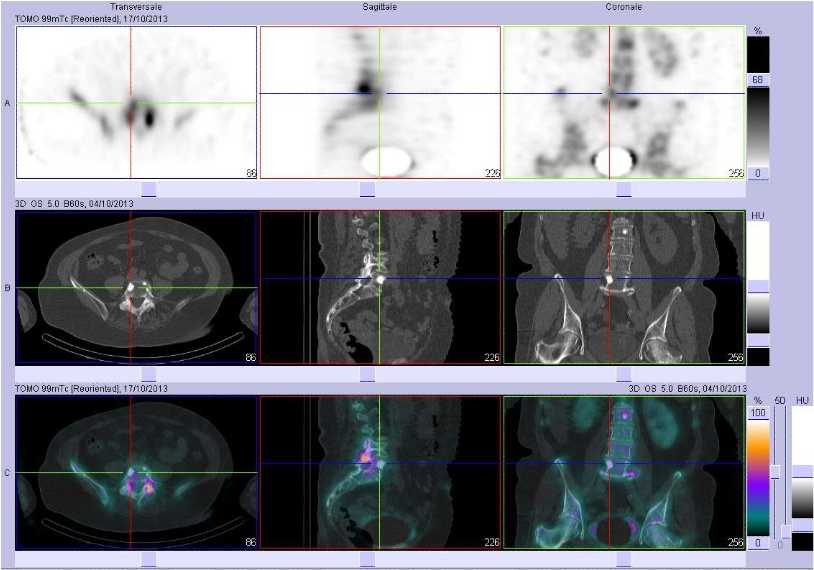The image size is (814, 570).
Task: Click the % label above the fusion color scale
Action: coord(758,400)
